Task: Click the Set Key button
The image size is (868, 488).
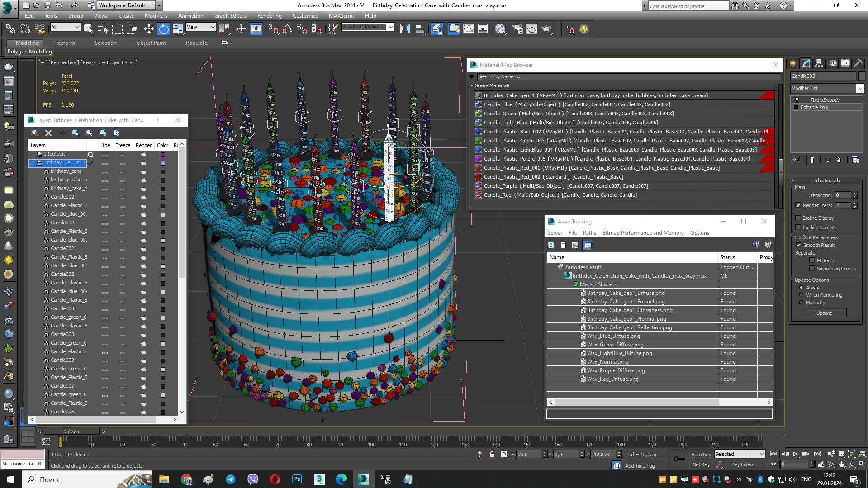Action: [x=701, y=464]
